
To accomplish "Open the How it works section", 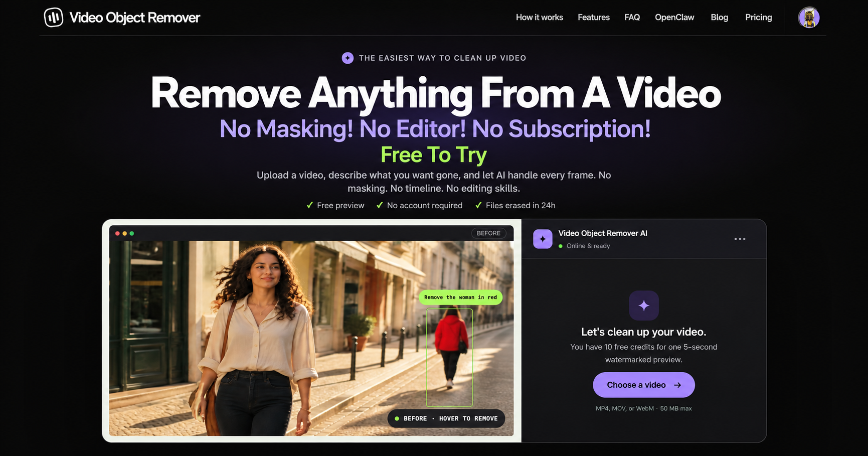I will tap(540, 18).
